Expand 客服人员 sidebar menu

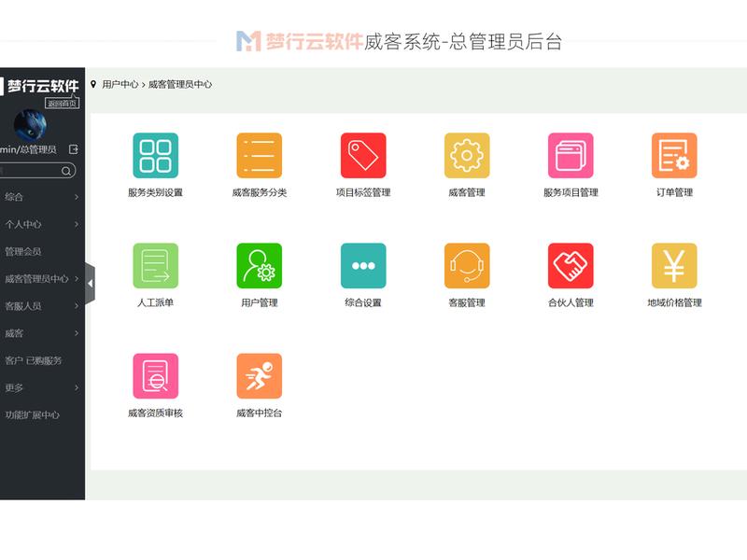click(41, 306)
